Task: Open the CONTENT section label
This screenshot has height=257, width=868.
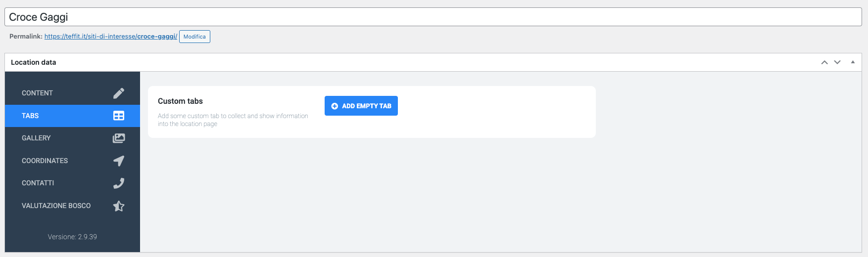Action: (37, 93)
